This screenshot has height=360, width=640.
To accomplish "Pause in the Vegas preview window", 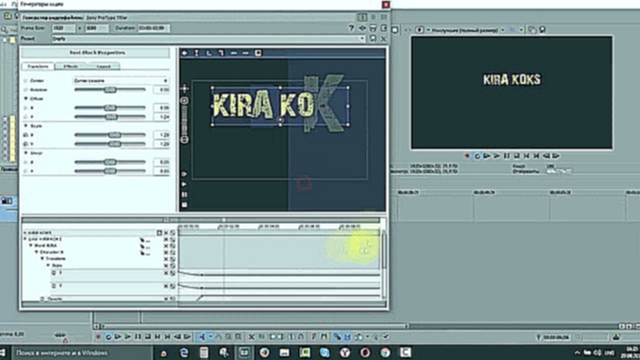I will [507, 156].
